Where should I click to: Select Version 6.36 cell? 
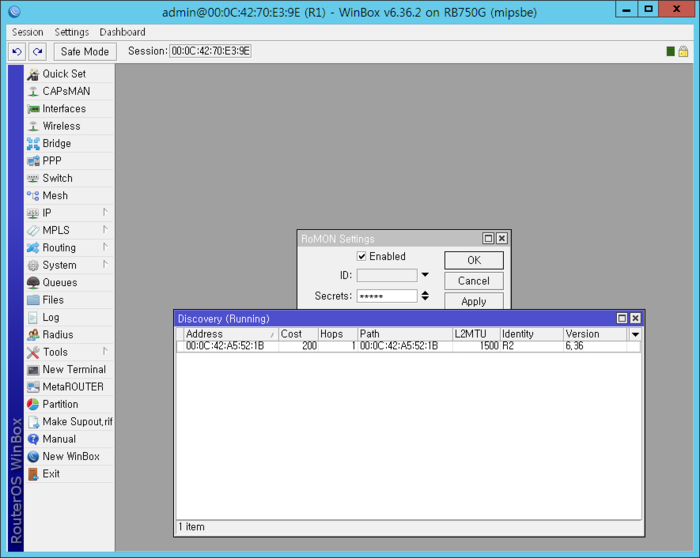click(x=595, y=346)
